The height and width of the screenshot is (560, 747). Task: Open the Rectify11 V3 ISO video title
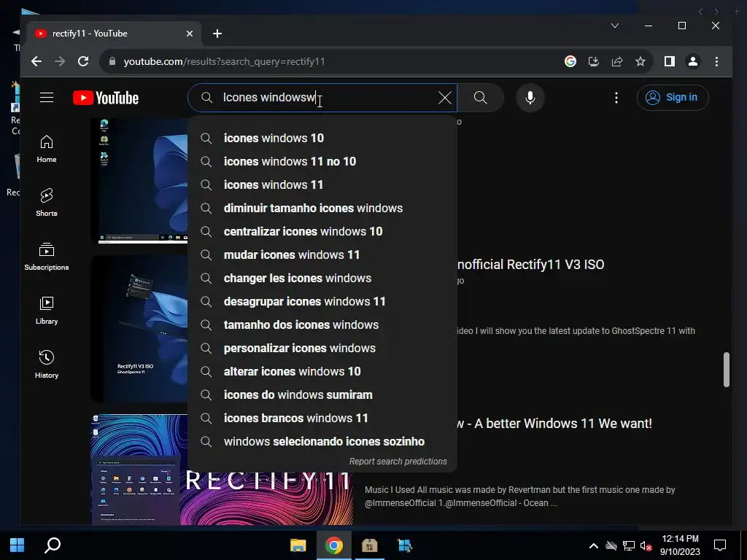531,265
